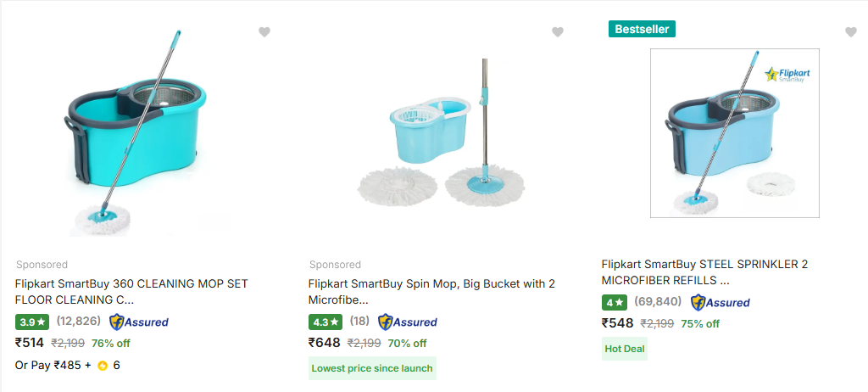
Task: Click the Lowest price since launch label
Action: click(x=372, y=368)
